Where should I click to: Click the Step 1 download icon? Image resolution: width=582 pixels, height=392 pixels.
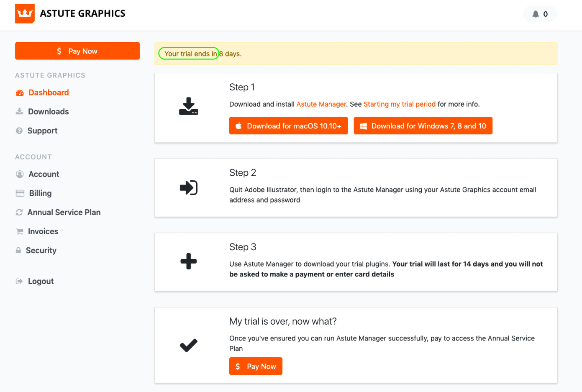click(x=188, y=106)
